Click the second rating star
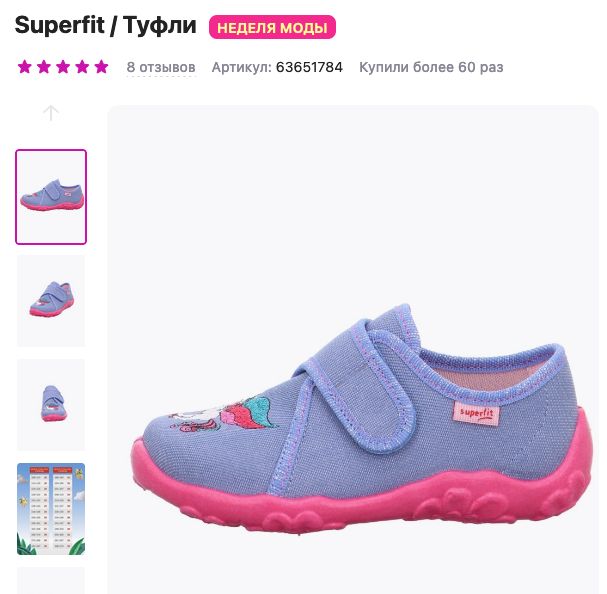This screenshot has width=607, height=594. click(44, 67)
